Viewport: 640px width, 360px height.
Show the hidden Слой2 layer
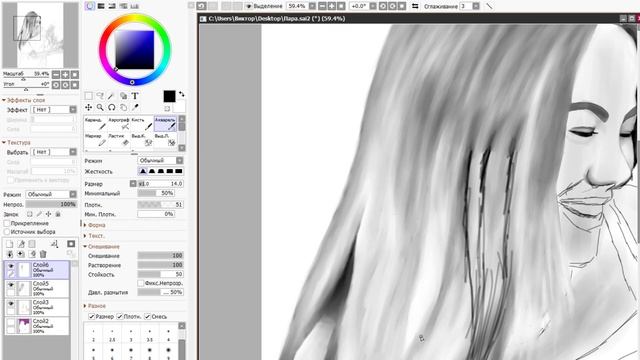pos(11,323)
